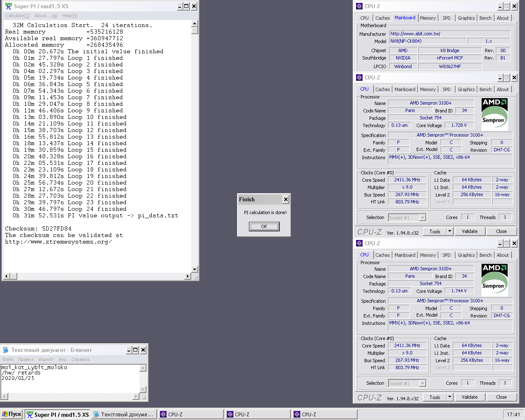Click the Пуск start button

[x=11, y=414]
